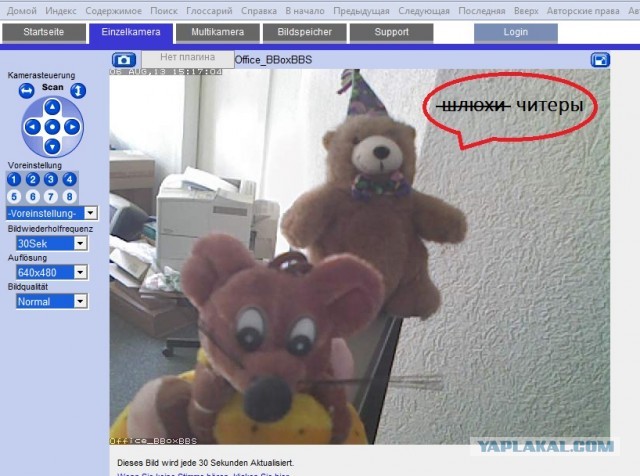Click the Bildqualität label
640x476 pixels.
click(28, 287)
